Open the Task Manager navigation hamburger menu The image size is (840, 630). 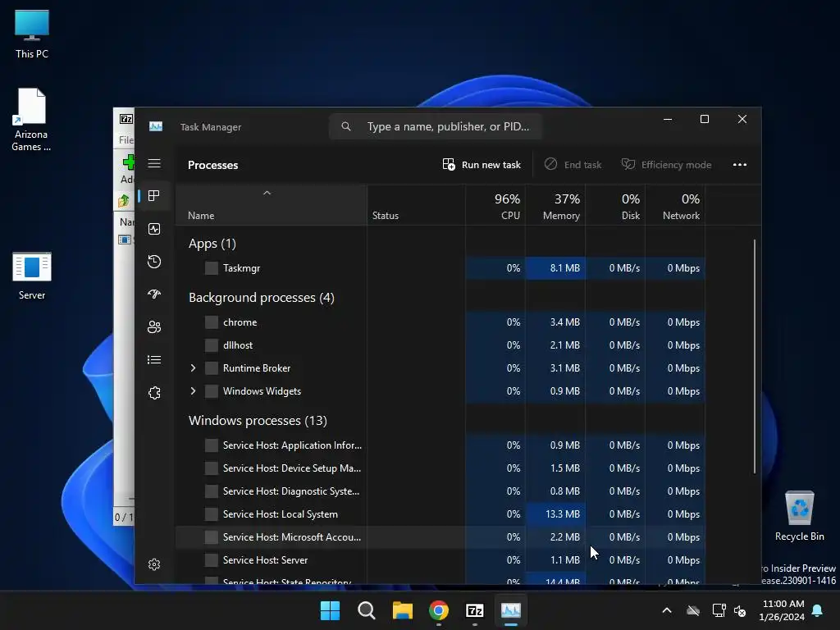point(154,163)
